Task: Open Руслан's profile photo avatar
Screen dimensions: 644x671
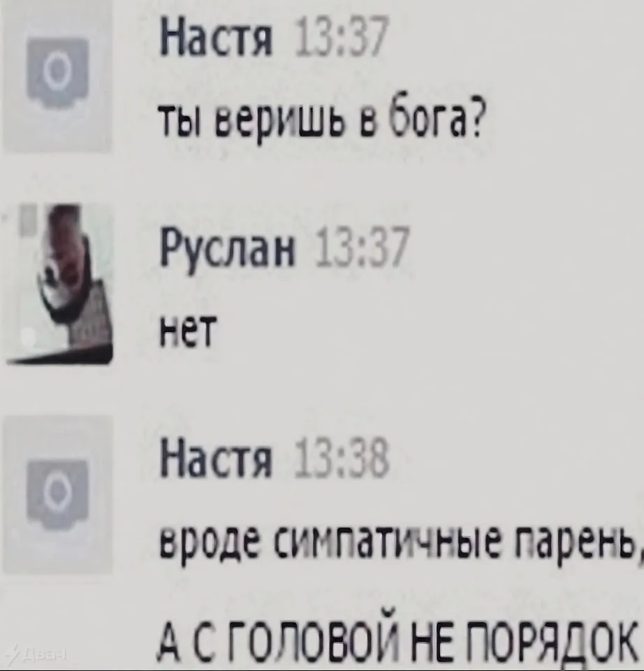Action: tap(59, 284)
